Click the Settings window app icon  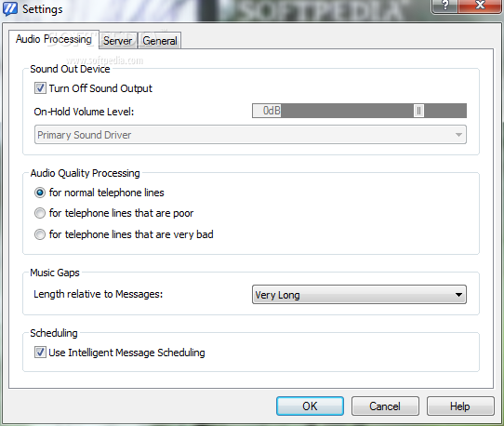click(x=10, y=8)
